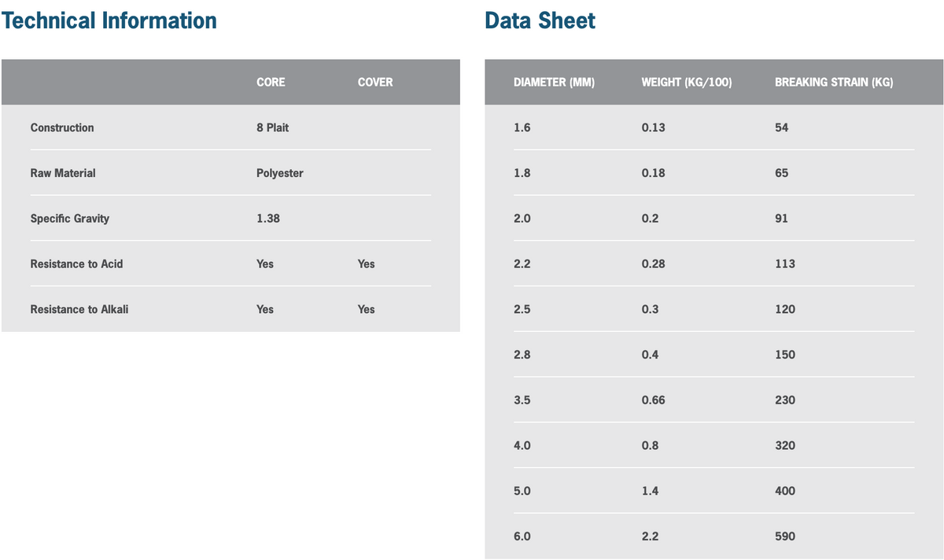Viewport: 944px width, 560px height.
Task: Click the Polyester value
Action: [x=279, y=173]
